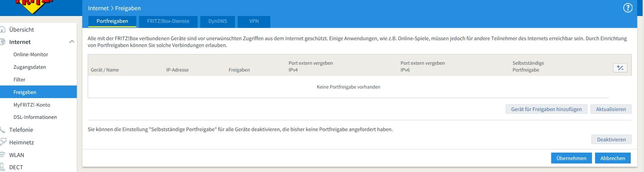Open Online-Monitor in the sidebar
The image size is (644, 172).
pyautogui.click(x=31, y=54)
